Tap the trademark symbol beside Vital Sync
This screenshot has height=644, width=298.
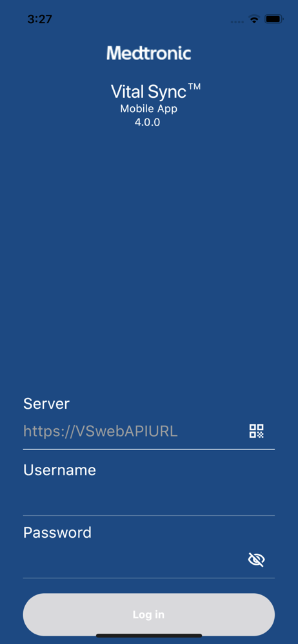(194, 87)
